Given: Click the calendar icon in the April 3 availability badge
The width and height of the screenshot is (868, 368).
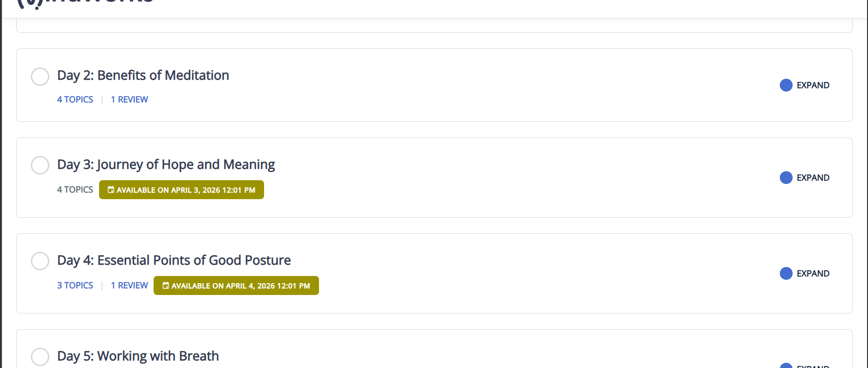Looking at the screenshot, I should pos(111,190).
